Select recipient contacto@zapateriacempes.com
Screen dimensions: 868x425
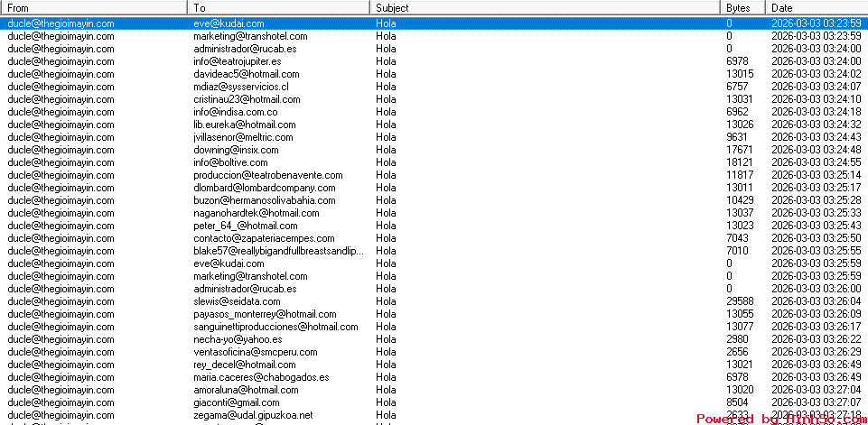(x=264, y=238)
